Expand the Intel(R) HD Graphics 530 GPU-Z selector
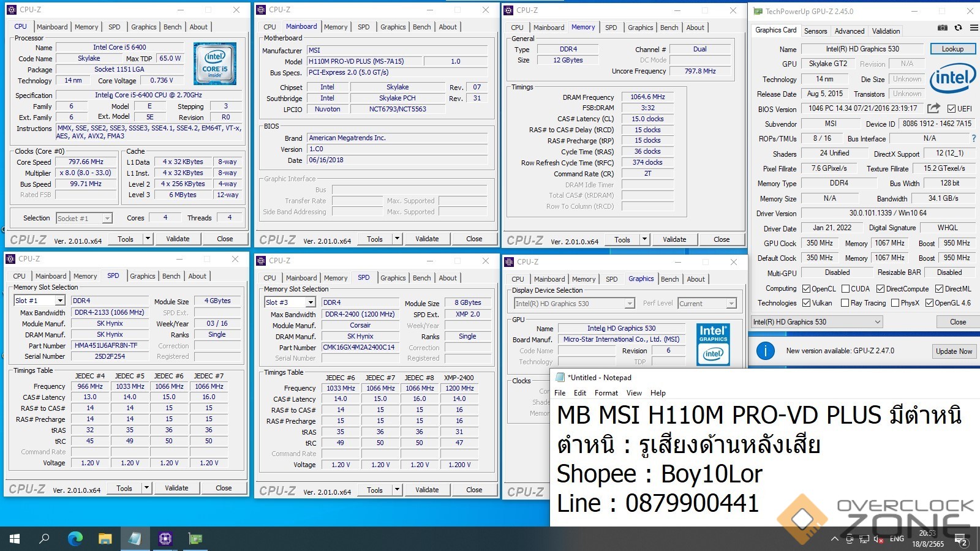This screenshot has height=551, width=980. [877, 322]
